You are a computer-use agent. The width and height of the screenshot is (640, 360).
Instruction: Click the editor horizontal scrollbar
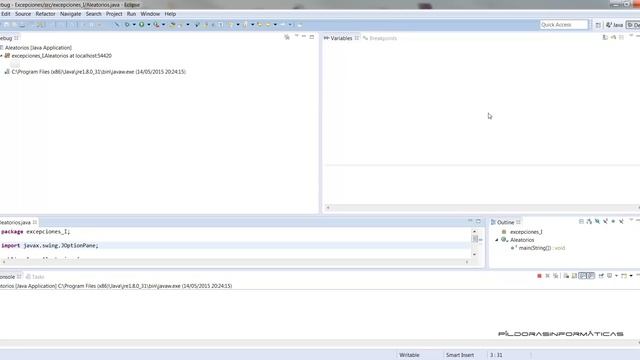click(235, 262)
